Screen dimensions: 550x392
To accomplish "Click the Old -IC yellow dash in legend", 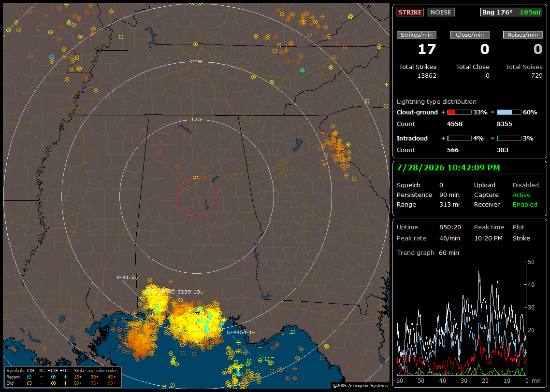I will [x=41, y=383].
